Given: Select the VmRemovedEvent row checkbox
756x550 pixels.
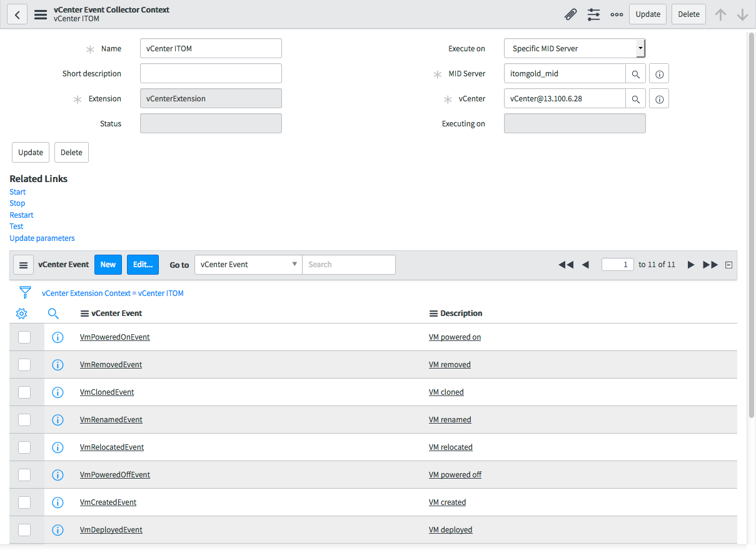Looking at the screenshot, I should coord(24,365).
